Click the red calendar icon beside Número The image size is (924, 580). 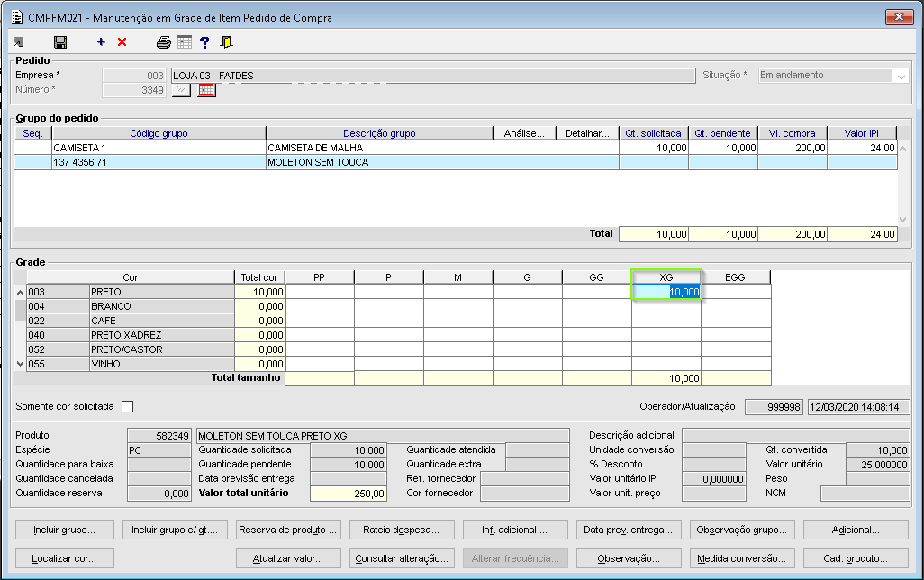pos(207,90)
